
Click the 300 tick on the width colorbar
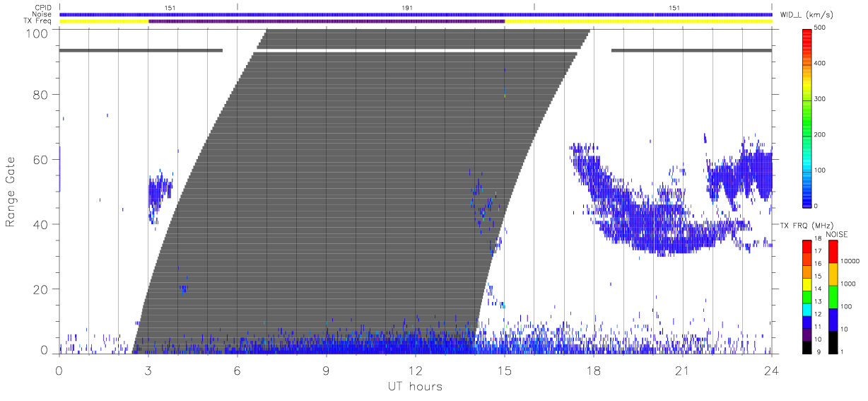pos(819,99)
